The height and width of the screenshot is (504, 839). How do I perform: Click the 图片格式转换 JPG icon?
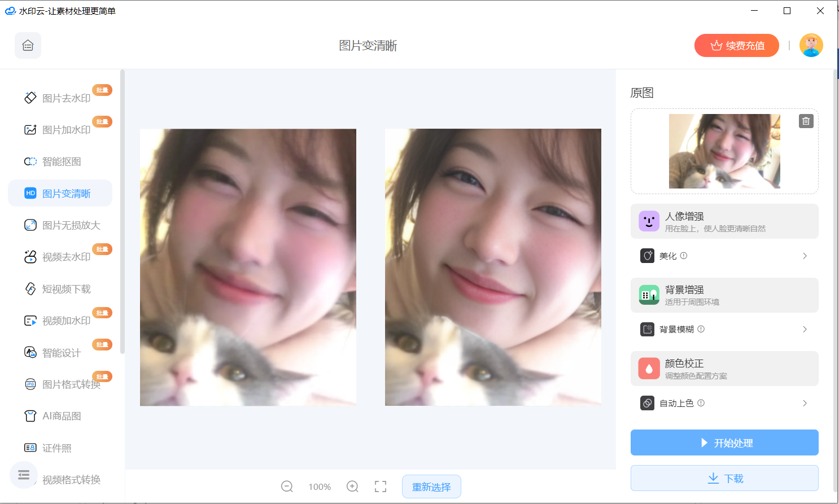coord(30,384)
